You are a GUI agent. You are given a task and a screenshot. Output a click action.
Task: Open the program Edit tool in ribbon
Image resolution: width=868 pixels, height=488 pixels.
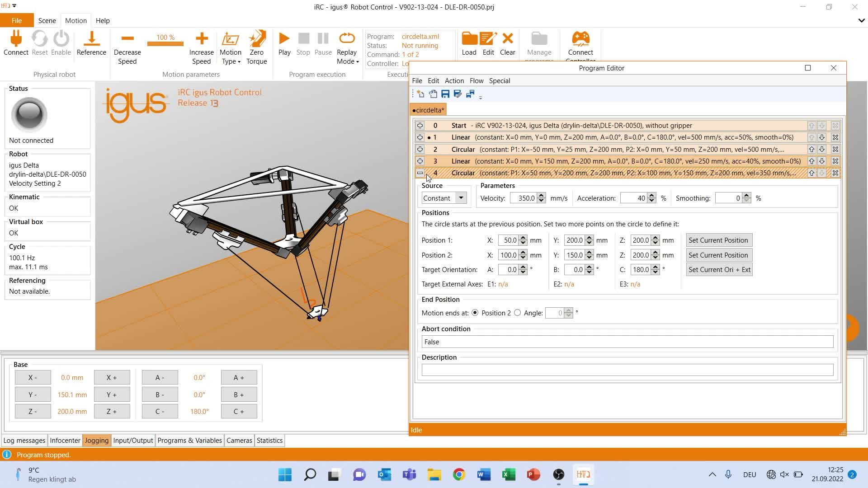tap(488, 43)
